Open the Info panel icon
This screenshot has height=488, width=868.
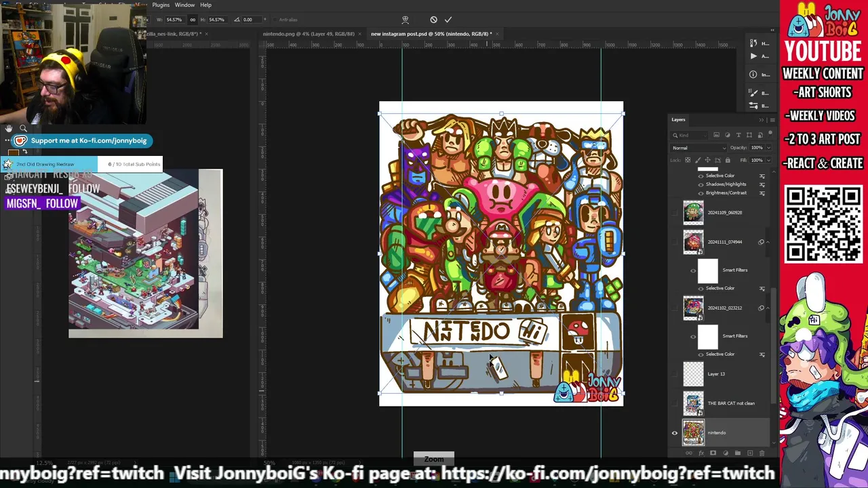pyautogui.click(x=753, y=75)
